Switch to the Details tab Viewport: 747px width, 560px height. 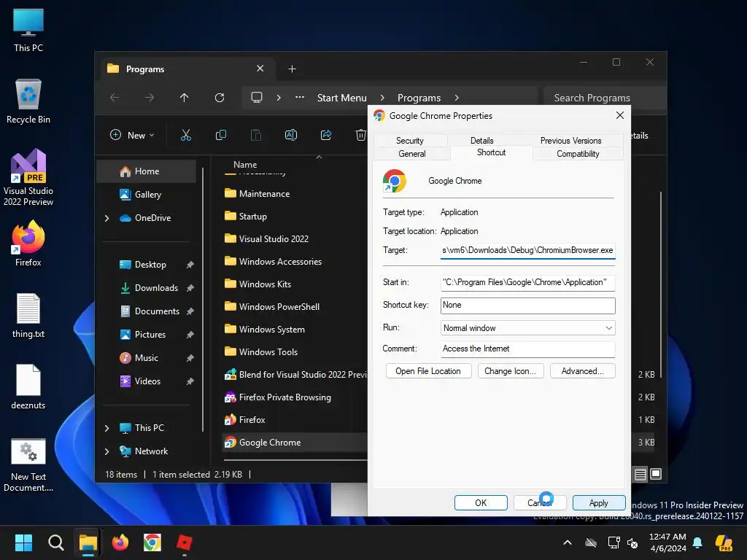pos(482,141)
